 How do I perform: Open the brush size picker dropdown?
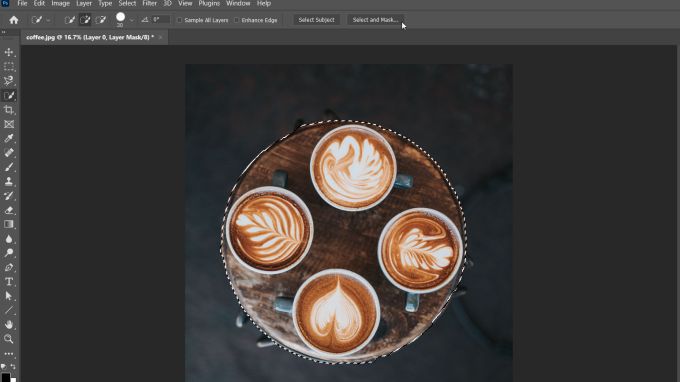pyautogui.click(x=132, y=20)
